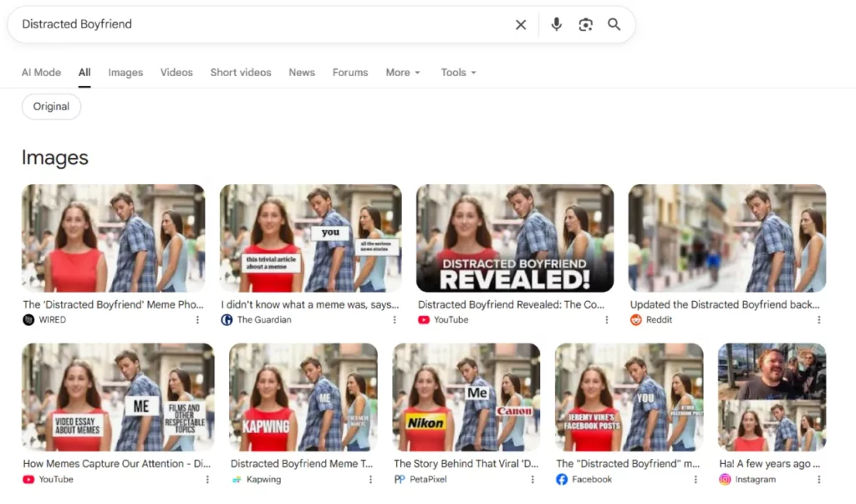
Task: Open more options for The Guardian result
Action: click(395, 320)
